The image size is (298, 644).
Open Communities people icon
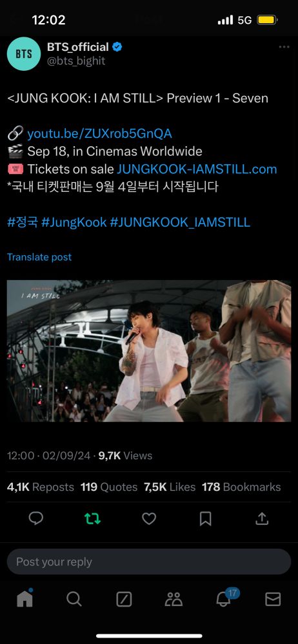tap(174, 600)
